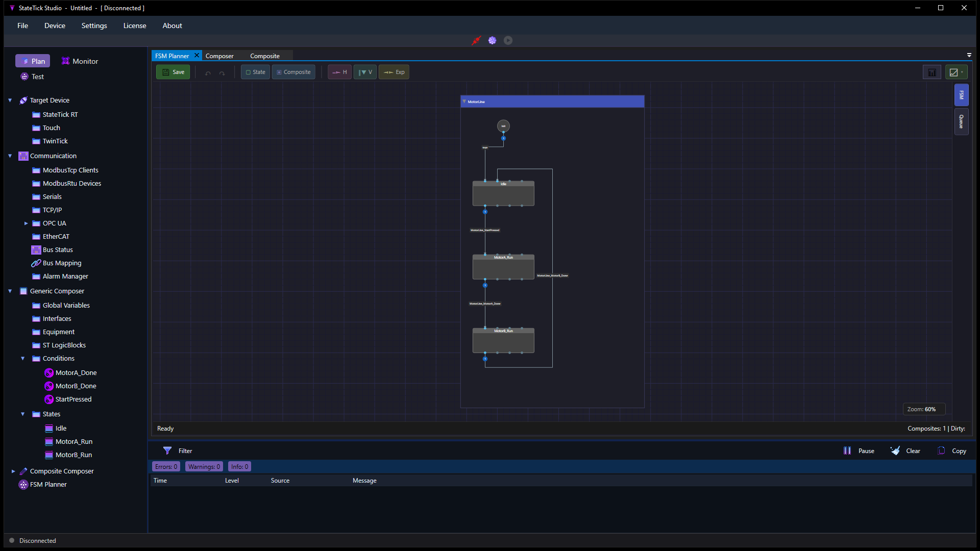This screenshot has width=980, height=551.
Task: Open the TwinTick folder
Action: [x=50, y=141]
